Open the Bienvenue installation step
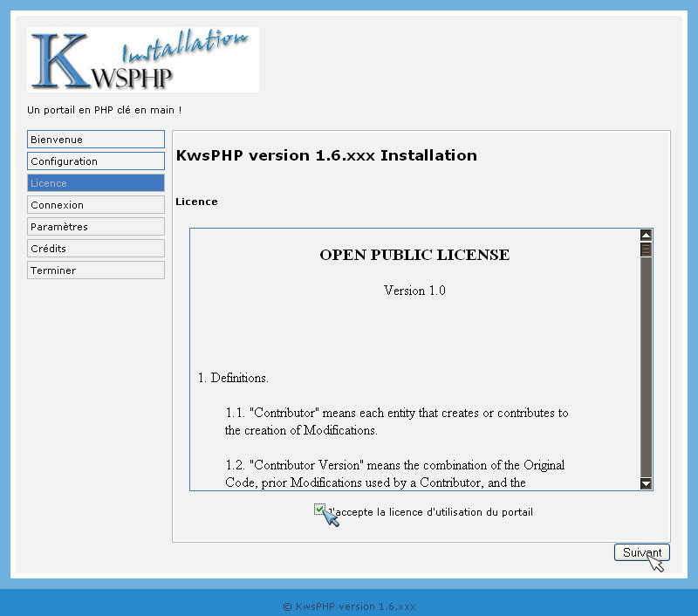698x616 pixels. click(x=96, y=140)
